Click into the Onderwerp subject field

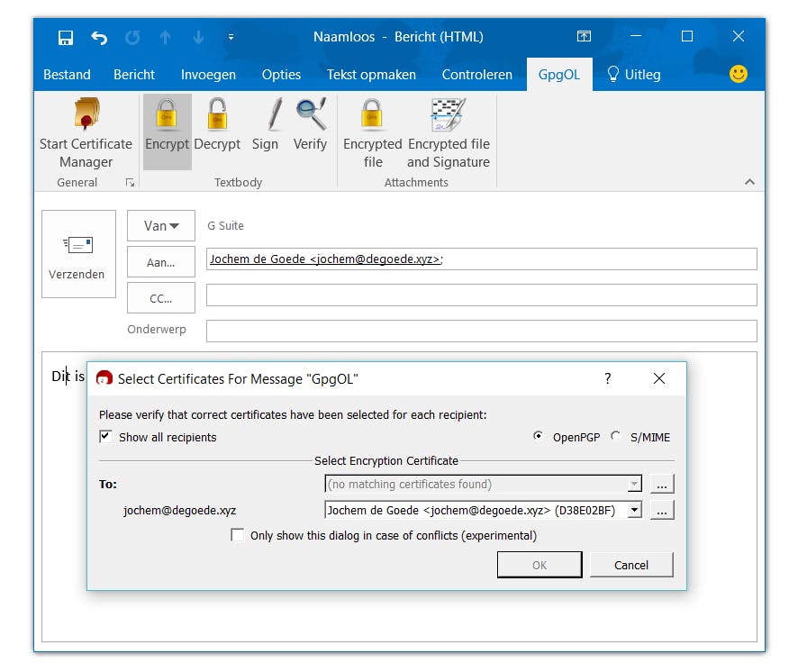pos(482,331)
